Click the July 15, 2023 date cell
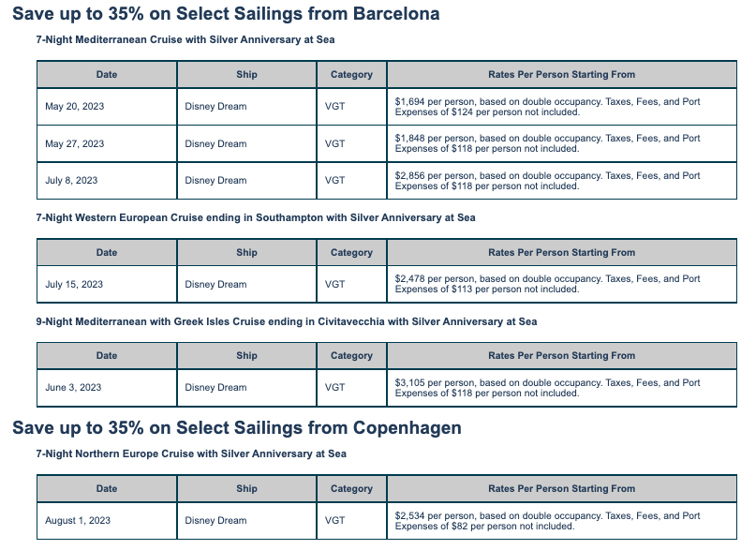756x550 pixels. click(x=74, y=285)
